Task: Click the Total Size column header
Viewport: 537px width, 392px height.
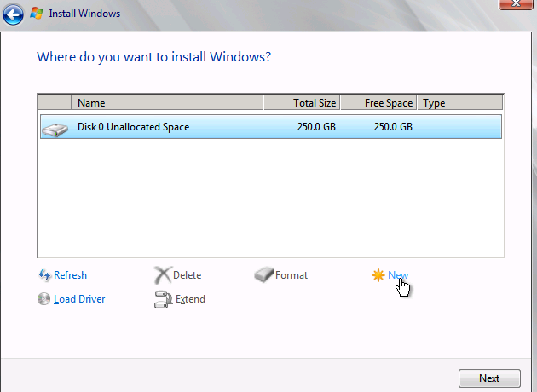Action: point(302,103)
